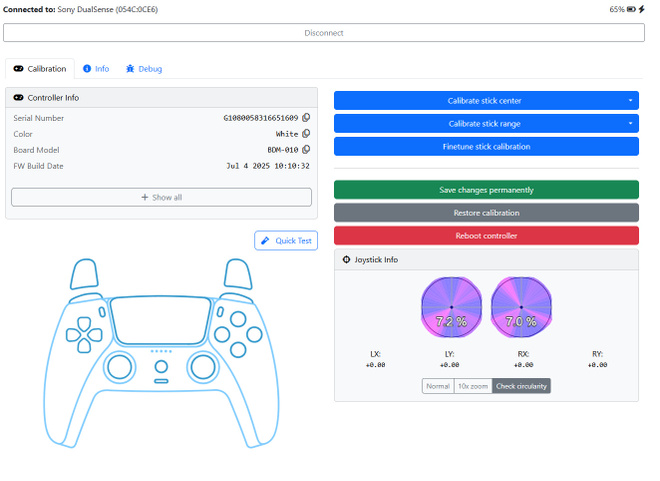Click the left trigger on controller diagram
The width and height of the screenshot is (660, 481).
pyautogui.click(x=84, y=274)
